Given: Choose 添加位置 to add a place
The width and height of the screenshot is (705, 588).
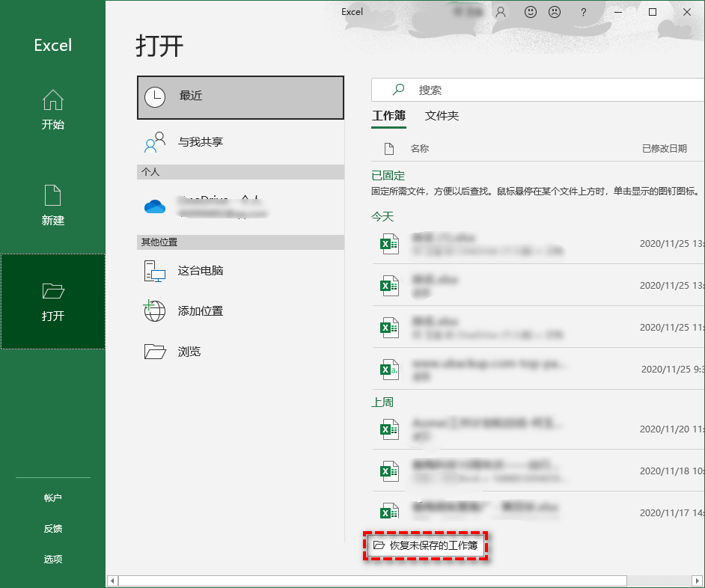Looking at the screenshot, I should [240, 311].
